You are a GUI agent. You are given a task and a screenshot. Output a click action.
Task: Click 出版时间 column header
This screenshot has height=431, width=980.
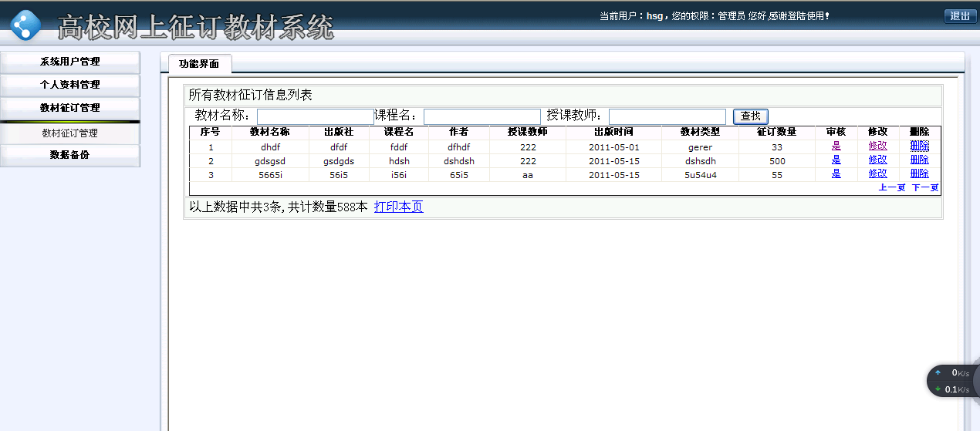tap(613, 132)
